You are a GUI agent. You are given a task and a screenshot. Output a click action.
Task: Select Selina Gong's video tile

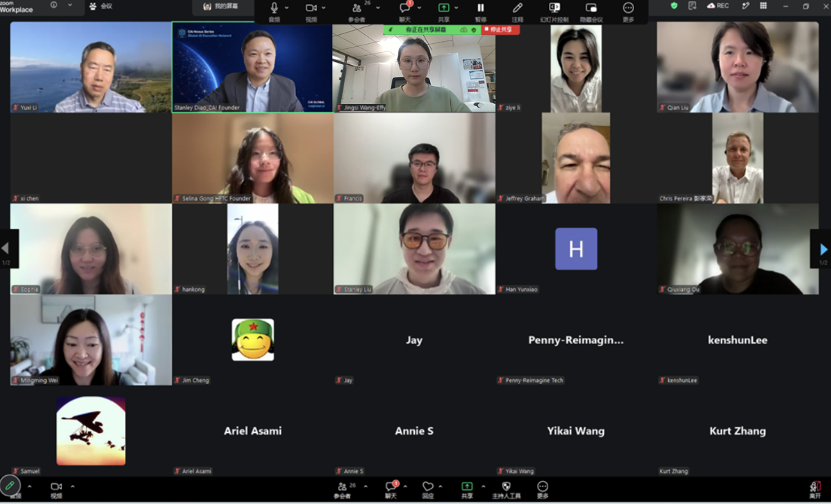pos(252,158)
